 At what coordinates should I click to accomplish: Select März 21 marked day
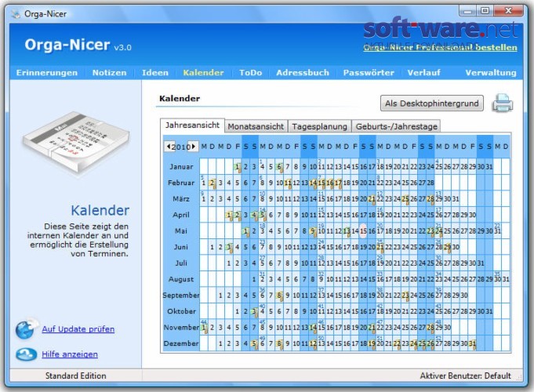coord(372,199)
